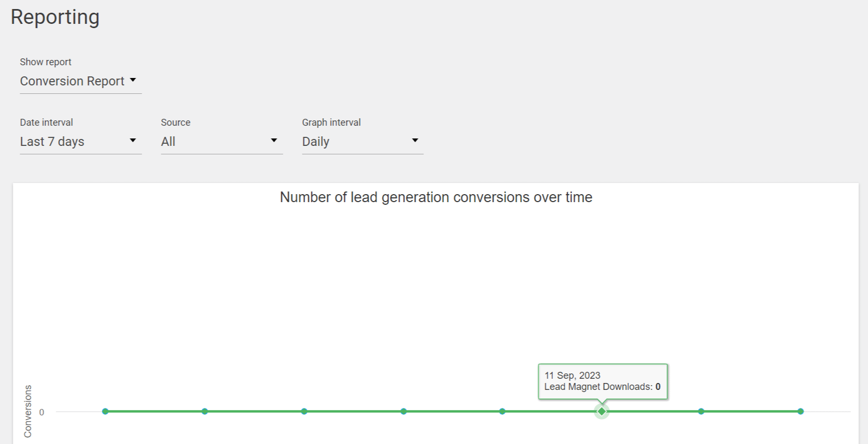The width and height of the screenshot is (868, 444).
Task: Click the Date interval dropdown arrow
Action: [133, 141]
